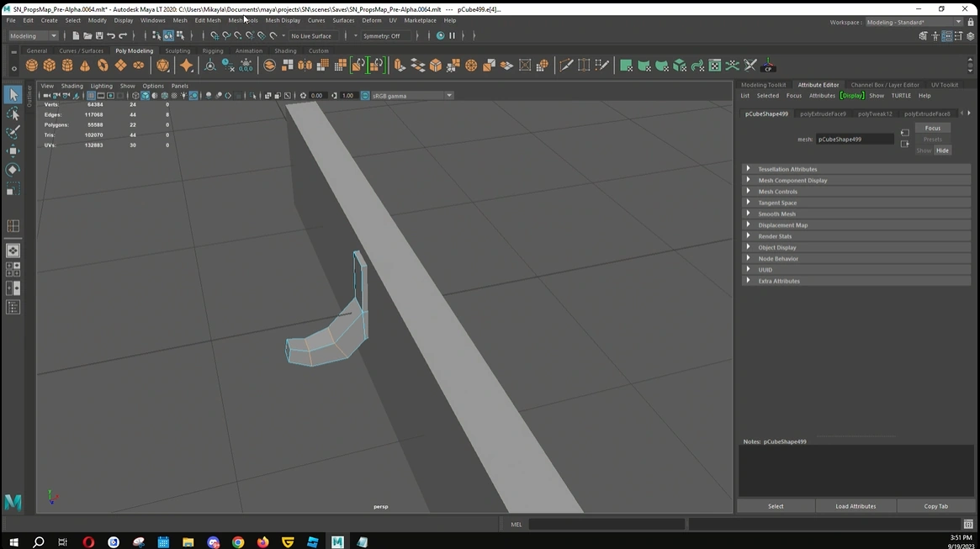The height and width of the screenshot is (549, 980).
Task: Click the mesh name input field
Action: tap(854, 140)
